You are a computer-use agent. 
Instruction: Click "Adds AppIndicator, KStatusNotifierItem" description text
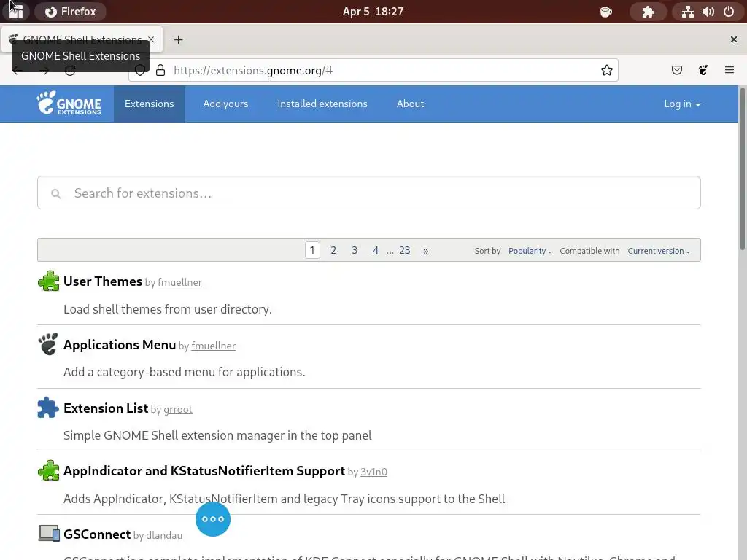pyautogui.click(x=284, y=499)
